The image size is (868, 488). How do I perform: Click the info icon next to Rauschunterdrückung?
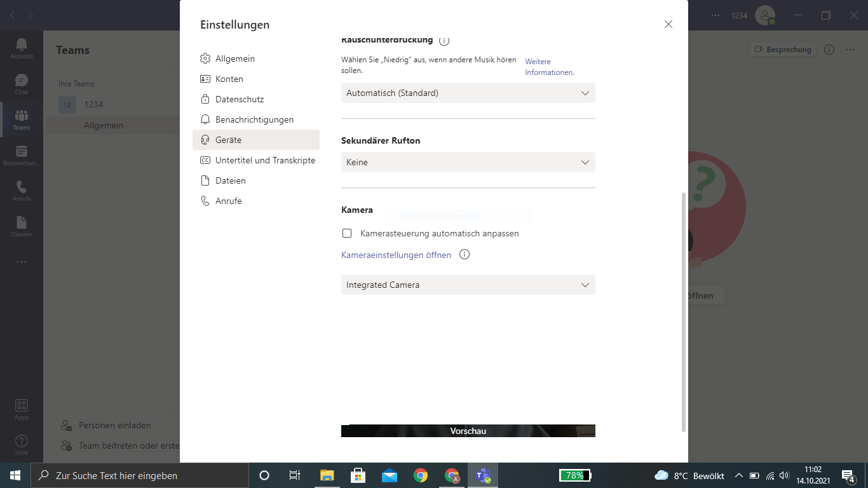coord(444,39)
